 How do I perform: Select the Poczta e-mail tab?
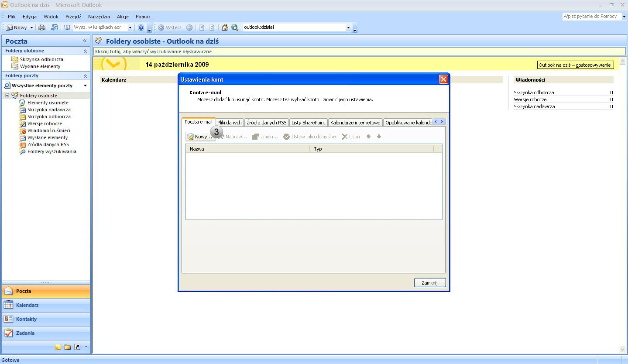pyautogui.click(x=199, y=122)
